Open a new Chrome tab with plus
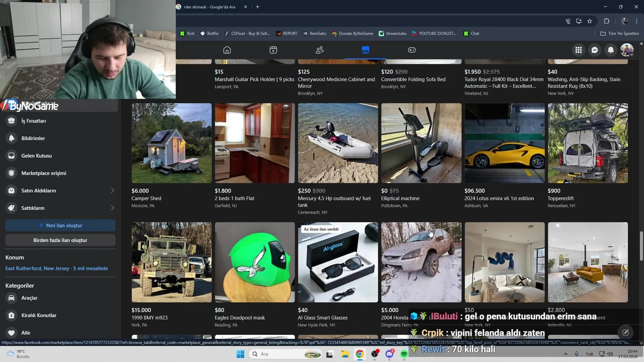Image resolution: width=644 pixels, height=362 pixels. tap(258, 7)
